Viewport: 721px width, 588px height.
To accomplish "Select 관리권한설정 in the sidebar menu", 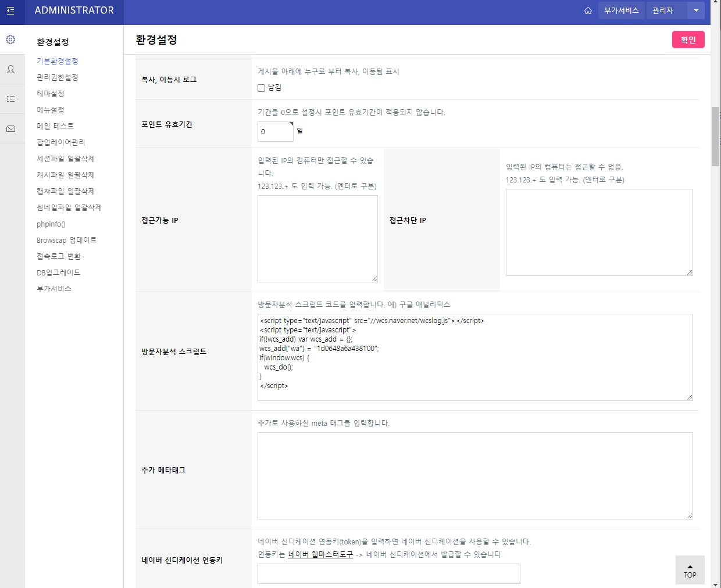I will (57, 77).
